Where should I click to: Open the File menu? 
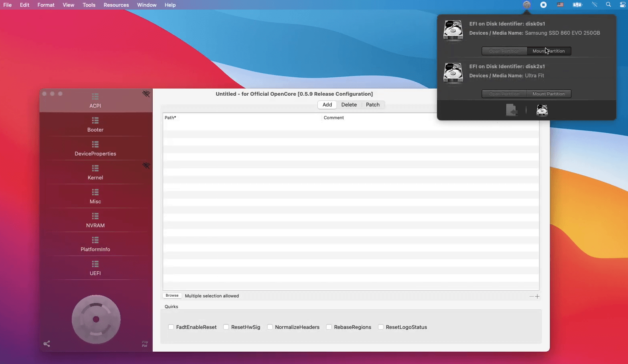tap(8, 5)
